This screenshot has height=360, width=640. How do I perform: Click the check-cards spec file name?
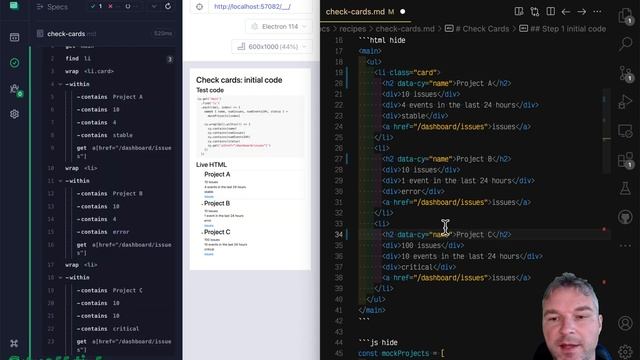66,34
